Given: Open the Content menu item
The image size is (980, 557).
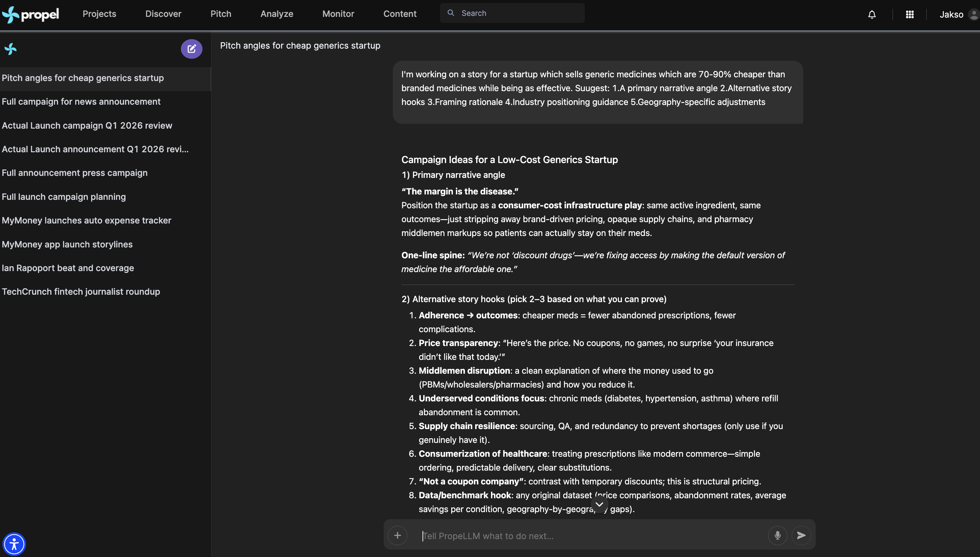Looking at the screenshot, I should point(400,14).
